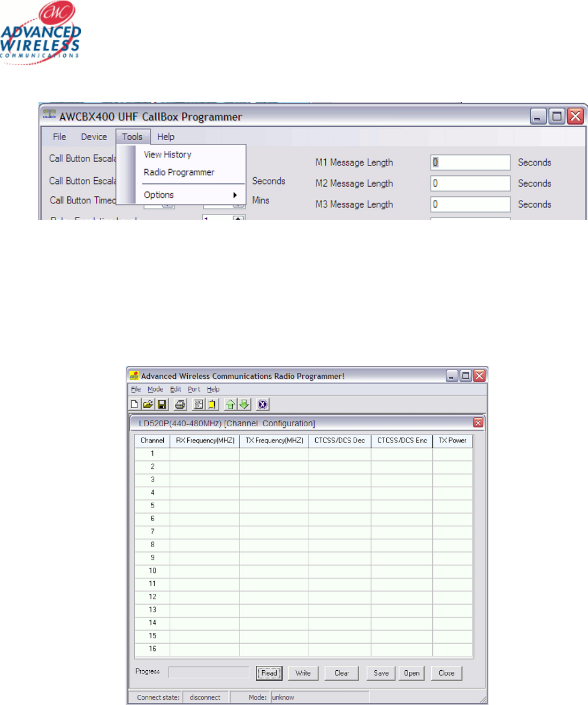Focus the M2 Message Length field
This screenshot has width=588, height=705.
(x=470, y=183)
